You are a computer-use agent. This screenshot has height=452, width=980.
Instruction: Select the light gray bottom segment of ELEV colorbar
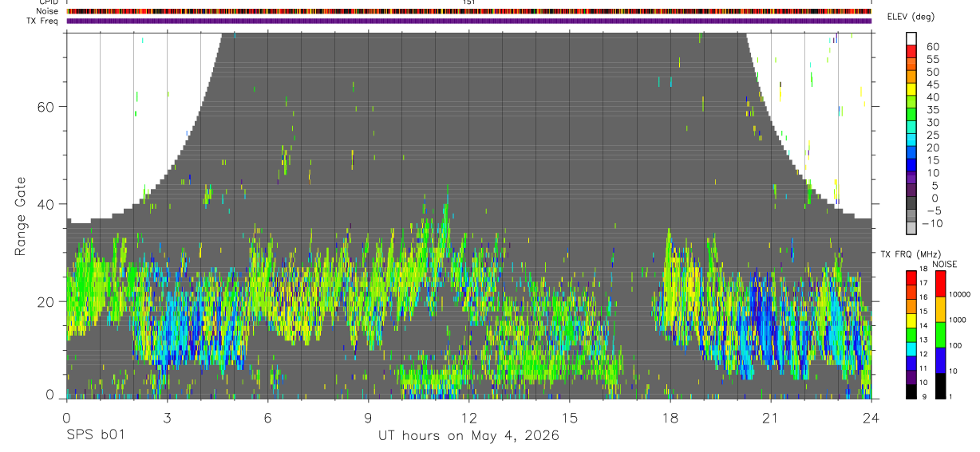(911, 228)
